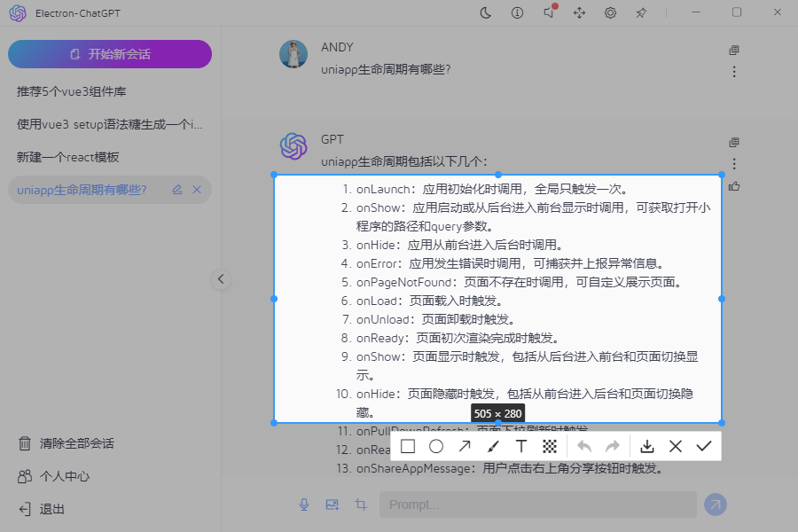Start a new chat with 开始新会话

click(x=110, y=54)
